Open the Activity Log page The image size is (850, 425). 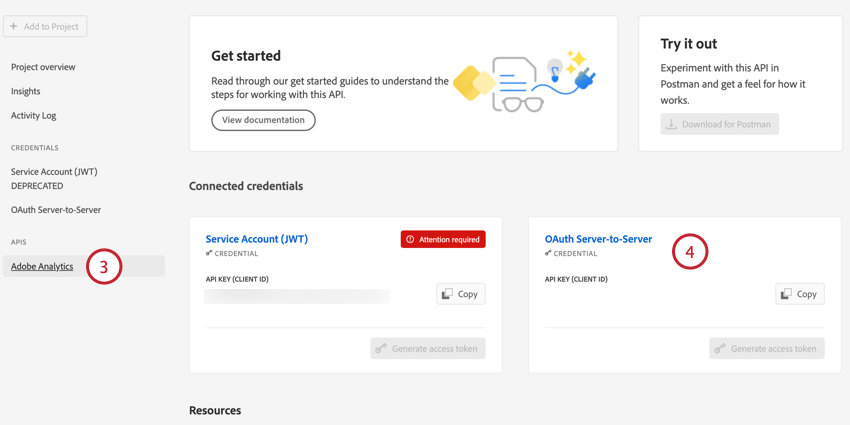coord(34,115)
